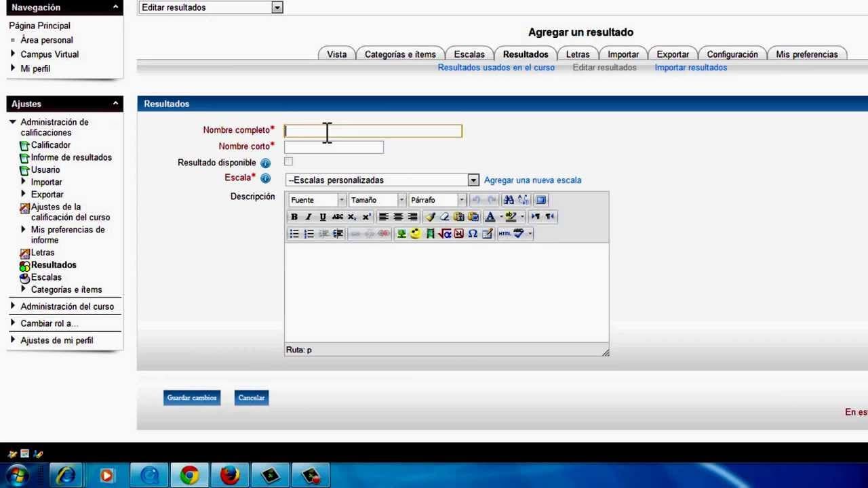Click the clean up messy code brush icon

click(x=430, y=217)
